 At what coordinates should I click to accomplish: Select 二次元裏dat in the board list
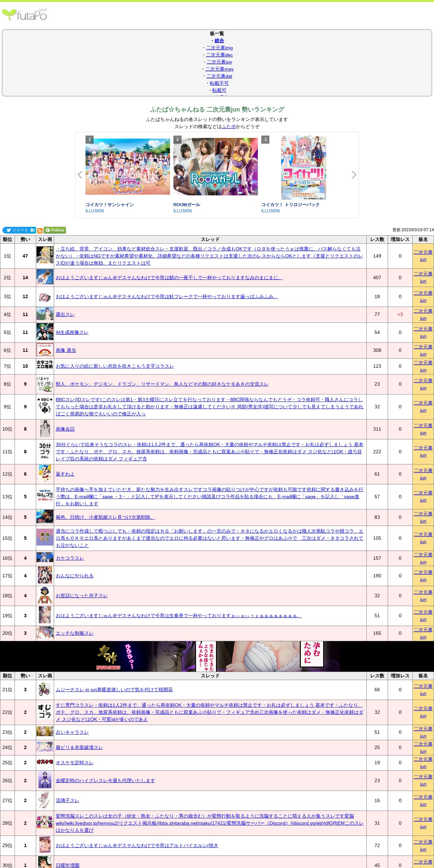click(x=219, y=76)
